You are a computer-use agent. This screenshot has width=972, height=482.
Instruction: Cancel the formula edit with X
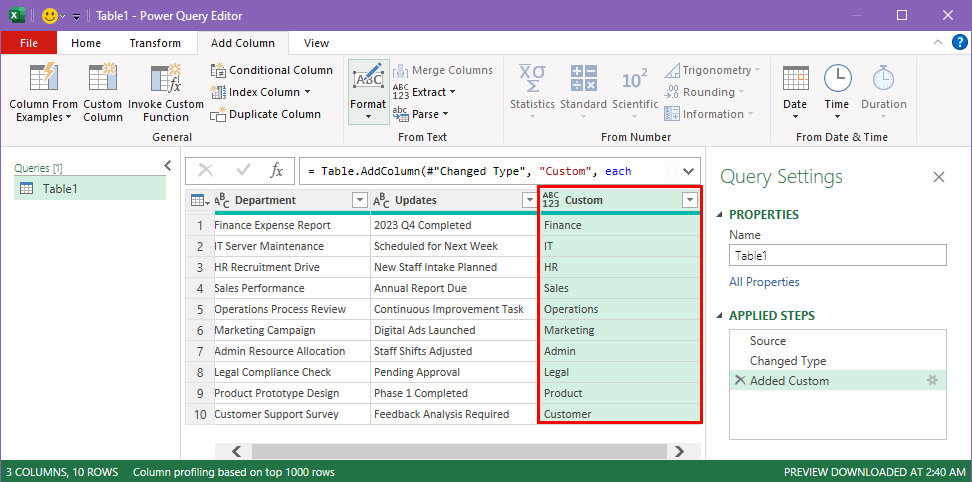pos(206,171)
